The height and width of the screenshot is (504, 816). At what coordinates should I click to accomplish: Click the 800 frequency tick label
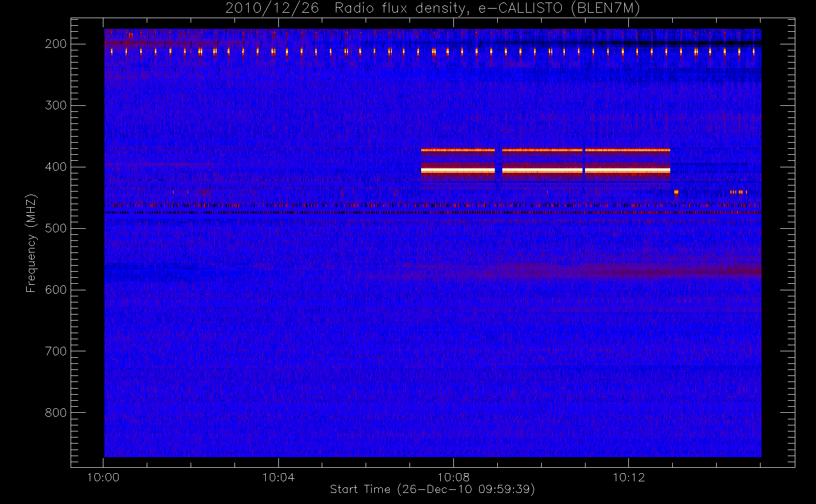click(x=55, y=413)
